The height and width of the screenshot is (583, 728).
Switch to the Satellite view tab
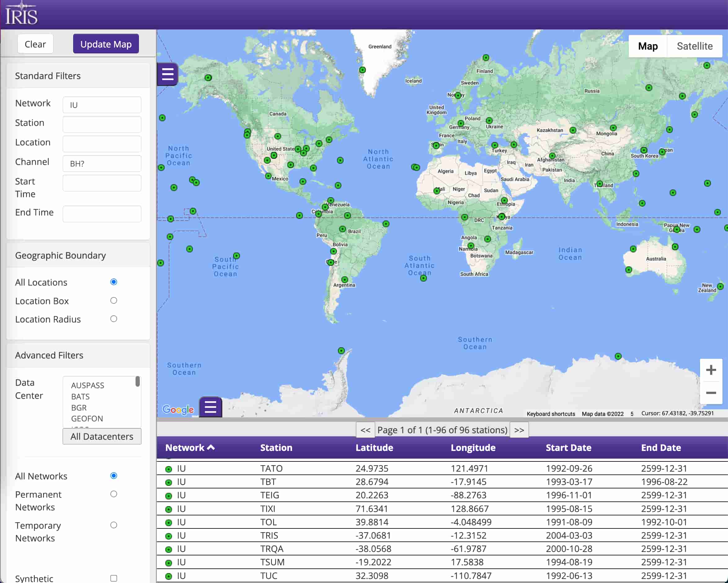click(x=695, y=46)
